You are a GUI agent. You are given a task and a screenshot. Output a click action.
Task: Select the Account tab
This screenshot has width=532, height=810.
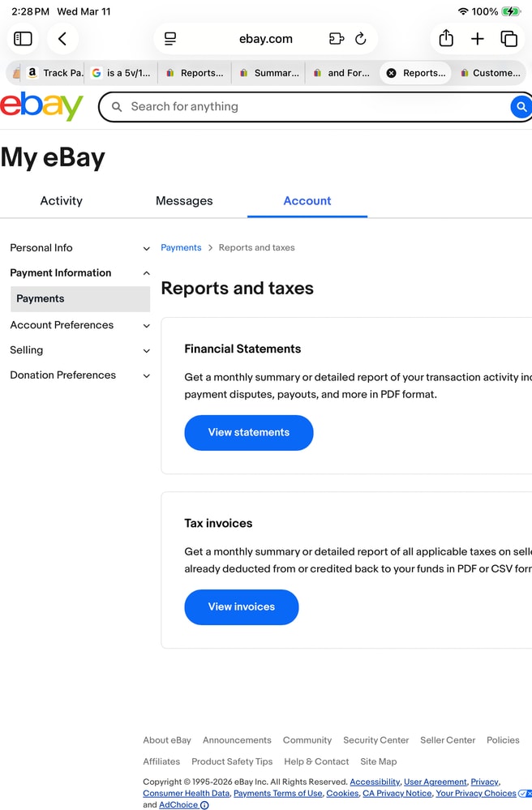coord(307,201)
